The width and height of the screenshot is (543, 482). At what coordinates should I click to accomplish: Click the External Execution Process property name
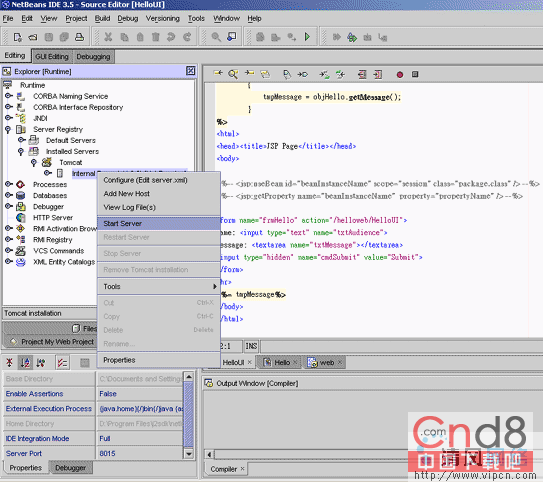49,409
